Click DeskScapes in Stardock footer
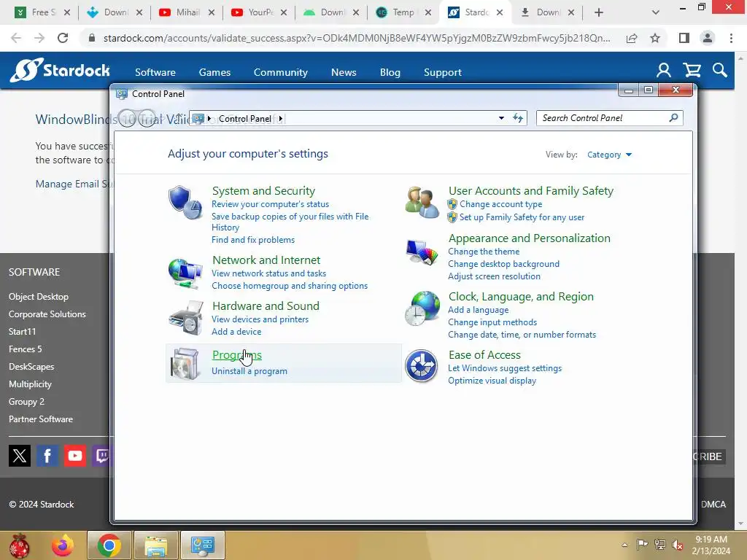This screenshot has height=560, width=747. point(31,367)
